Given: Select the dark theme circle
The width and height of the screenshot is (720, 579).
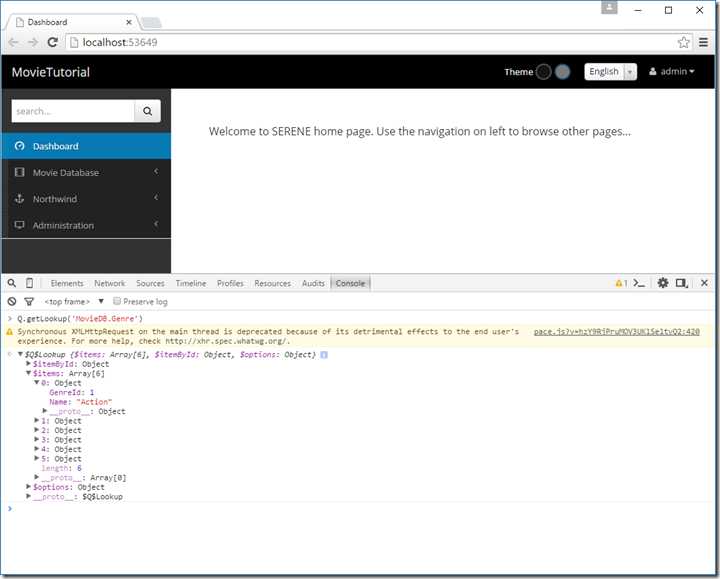Looking at the screenshot, I should [x=543, y=72].
